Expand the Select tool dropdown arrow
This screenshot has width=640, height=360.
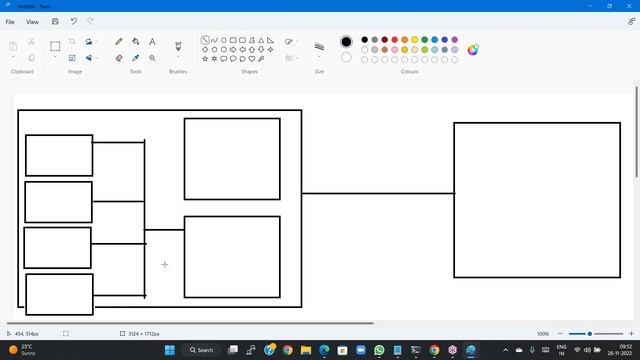55,58
